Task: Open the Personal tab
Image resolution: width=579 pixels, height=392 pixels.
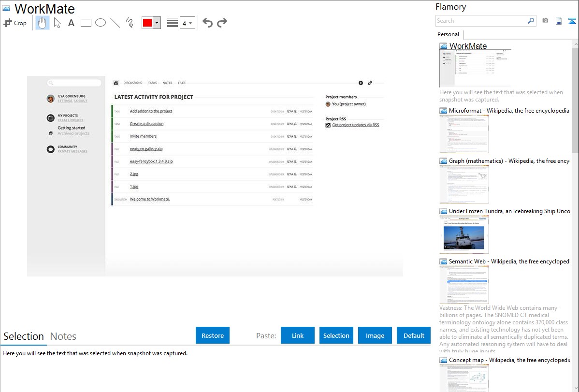Action: pos(448,34)
